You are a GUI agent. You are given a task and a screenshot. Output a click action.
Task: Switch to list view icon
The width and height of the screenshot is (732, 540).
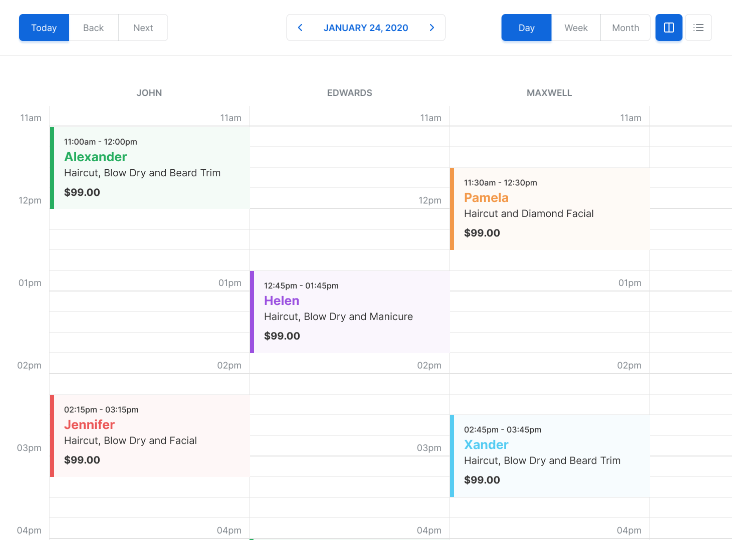tap(698, 28)
